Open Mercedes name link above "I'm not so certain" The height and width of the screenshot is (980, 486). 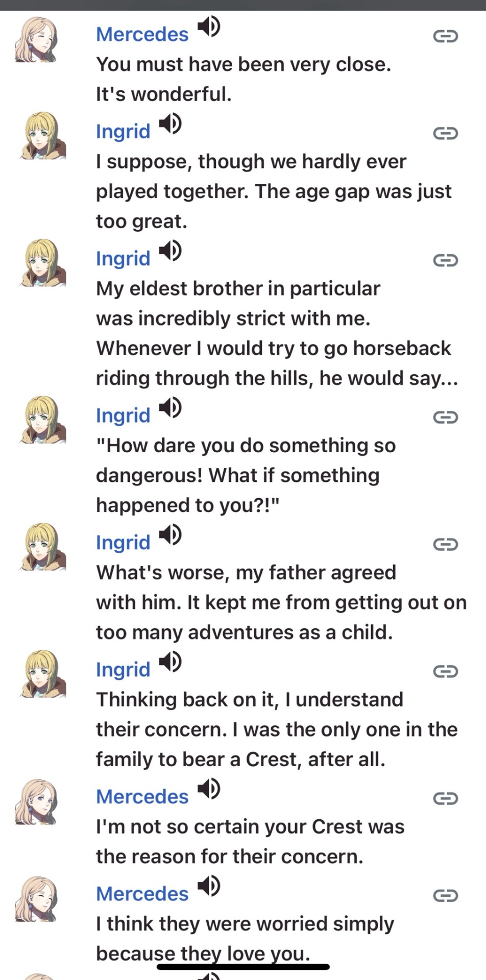coord(142,797)
